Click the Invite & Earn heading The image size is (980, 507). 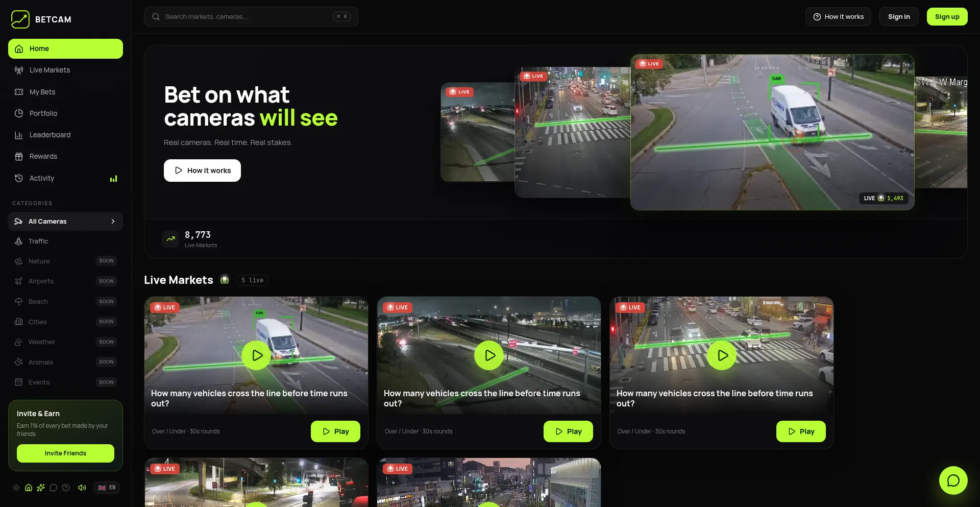tap(38, 414)
